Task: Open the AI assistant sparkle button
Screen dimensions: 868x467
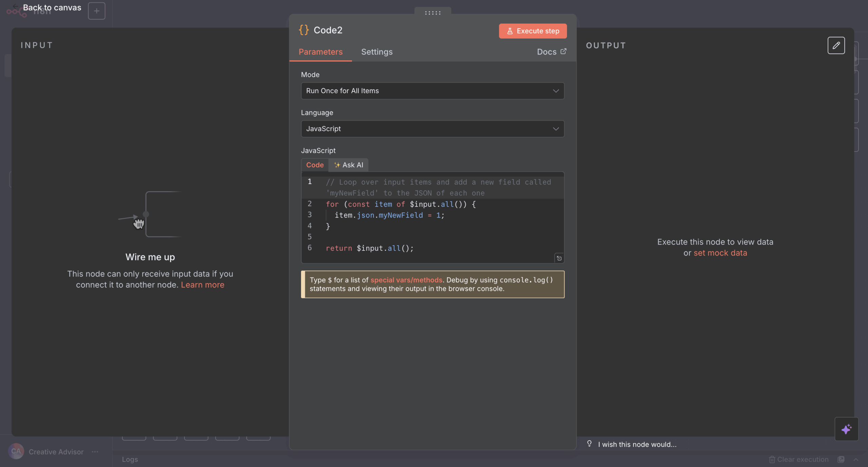Action: coord(846,429)
